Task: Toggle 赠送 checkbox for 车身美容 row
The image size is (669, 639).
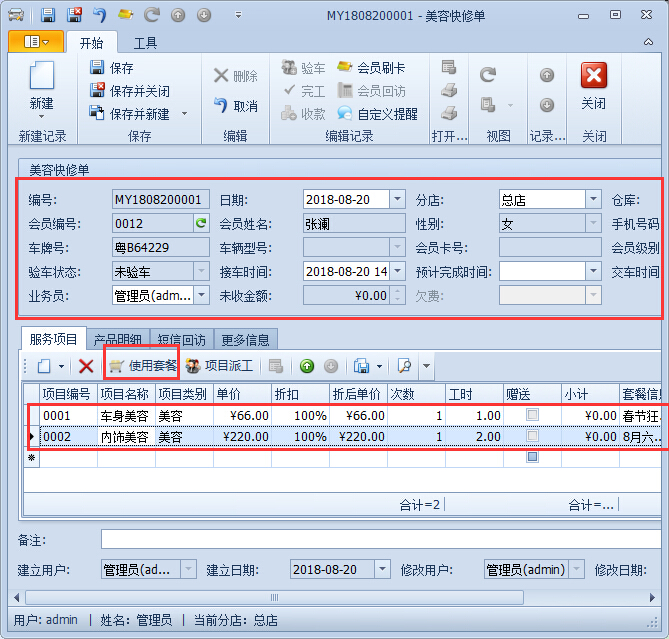Action: coord(532,415)
